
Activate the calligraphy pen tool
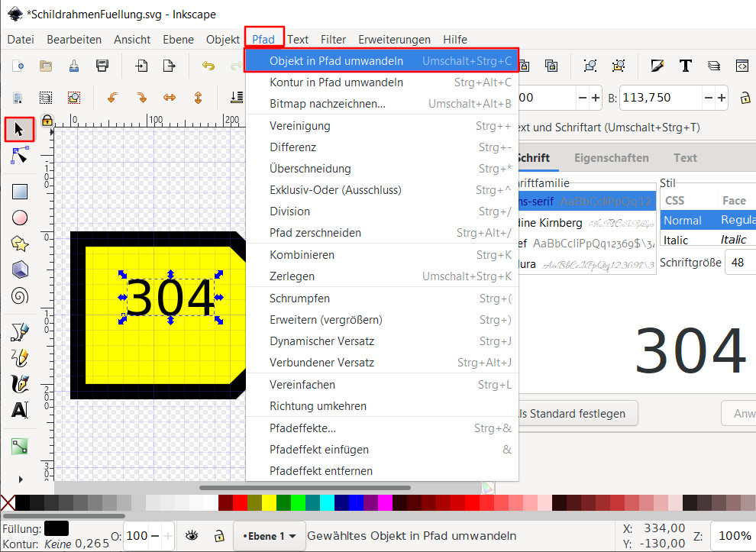click(x=20, y=383)
